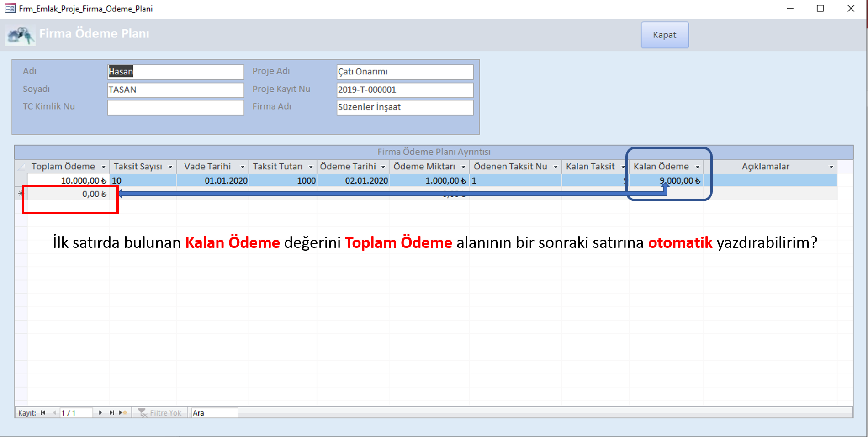Jump to last record button
The image size is (868, 437).
coord(111,413)
